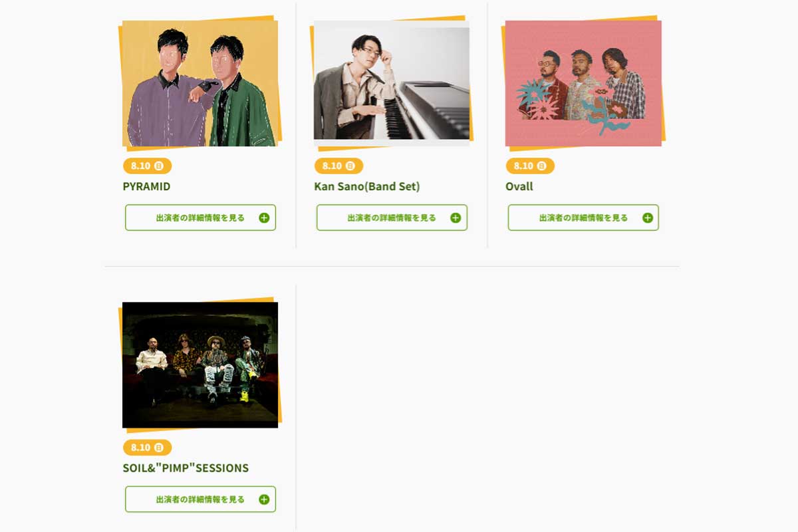Image resolution: width=798 pixels, height=532 pixels.
Task: Open the PYRAMID illustrated artist photo
Action: tap(200, 83)
